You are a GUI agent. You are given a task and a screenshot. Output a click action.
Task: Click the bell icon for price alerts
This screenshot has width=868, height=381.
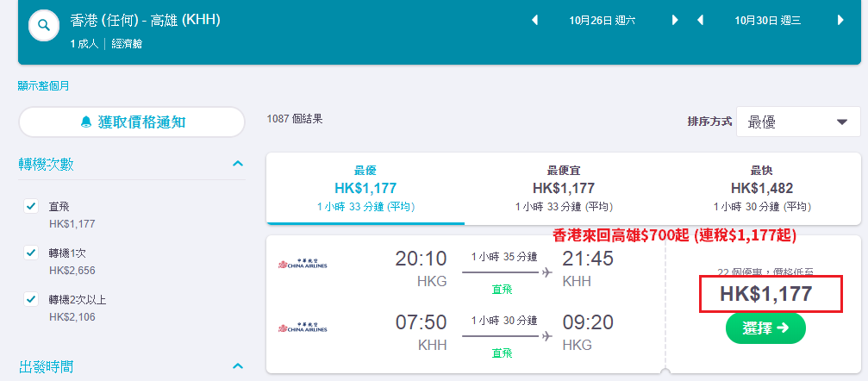(86, 122)
